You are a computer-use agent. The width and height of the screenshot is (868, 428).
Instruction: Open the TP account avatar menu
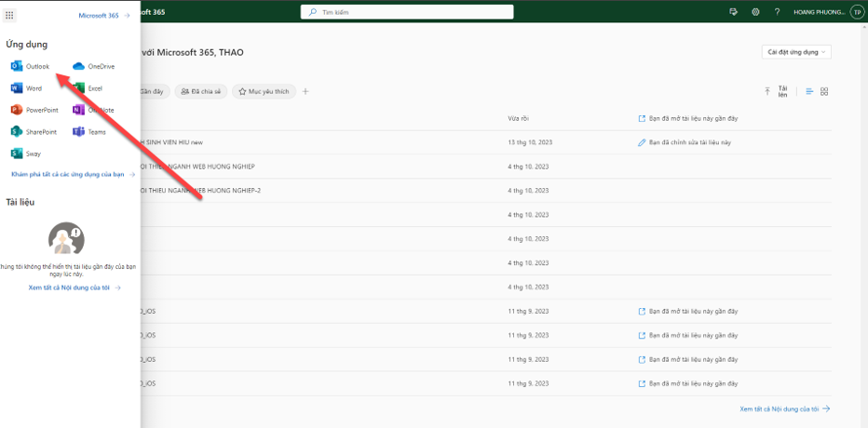click(x=857, y=12)
